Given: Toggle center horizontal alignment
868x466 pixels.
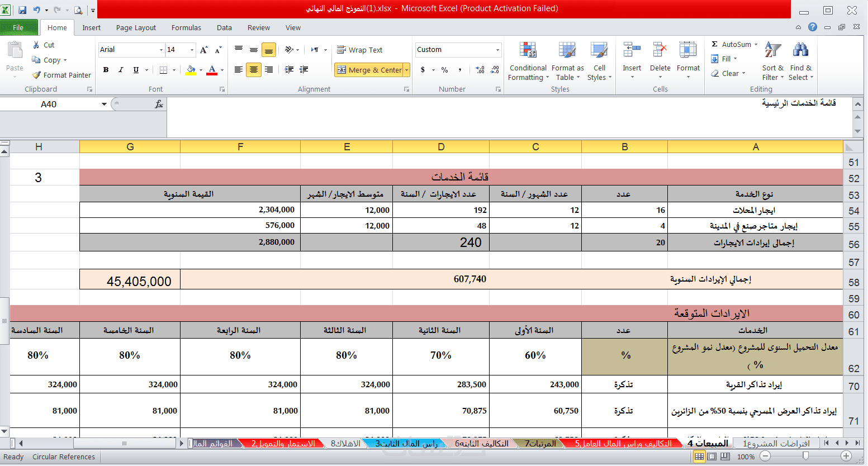Looking at the screenshot, I should 254,70.
